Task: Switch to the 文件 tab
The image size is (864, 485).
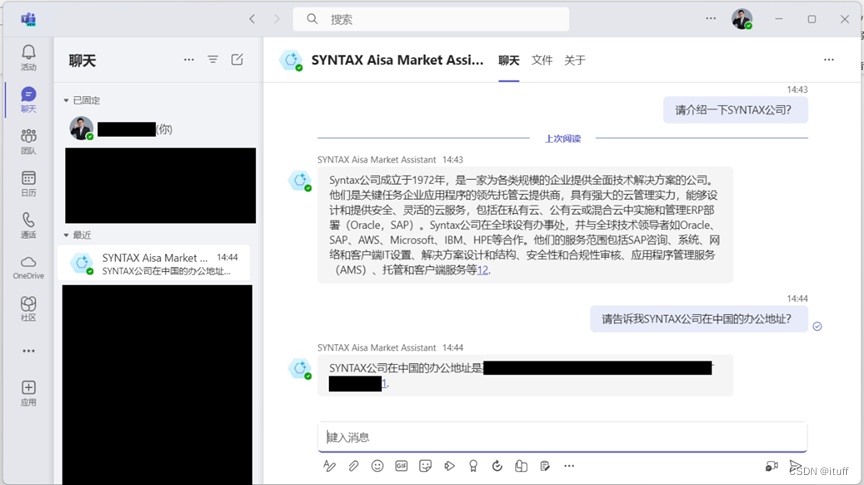Action: (x=542, y=60)
